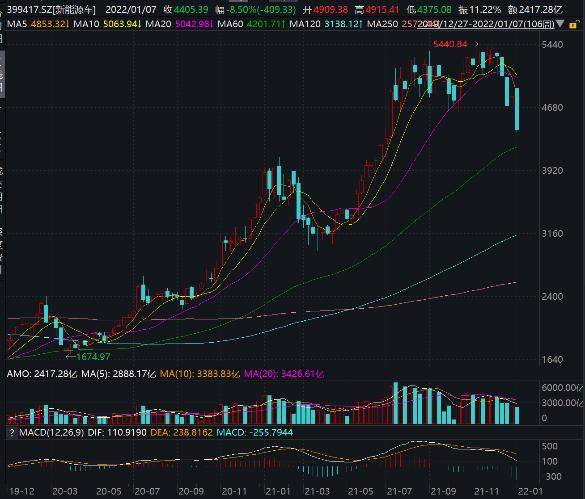Expand the date range dropdown triangle
This screenshot has width=585, height=499.
pos(560,24)
